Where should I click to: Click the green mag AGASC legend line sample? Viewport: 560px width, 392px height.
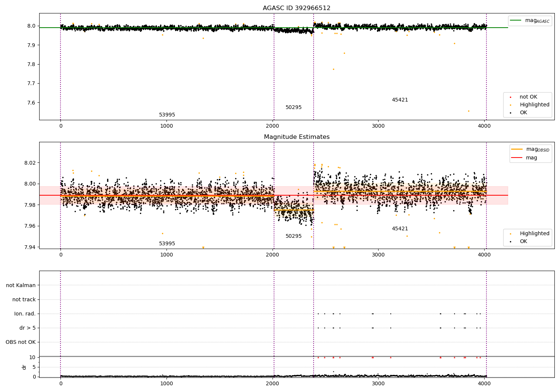tap(515, 21)
